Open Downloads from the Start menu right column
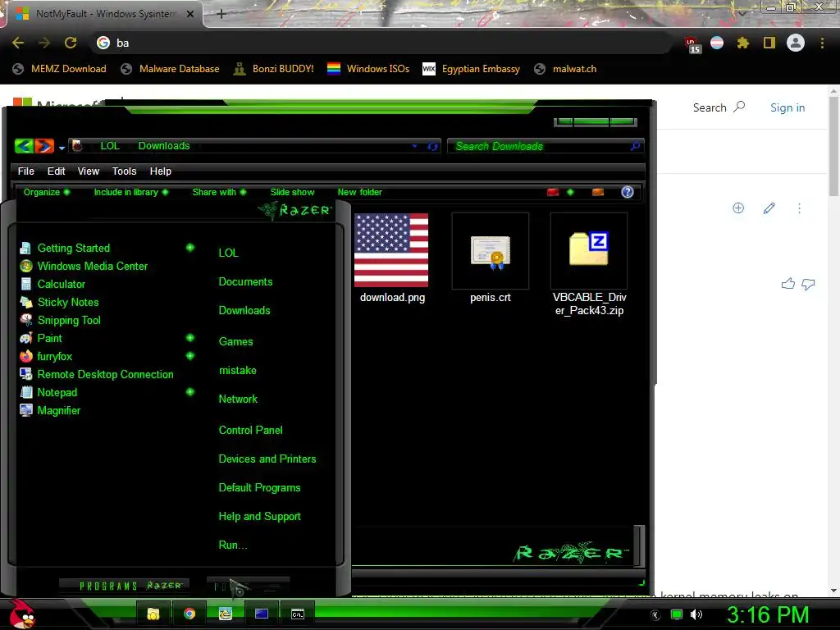The height and width of the screenshot is (630, 840). [x=244, y=311]
